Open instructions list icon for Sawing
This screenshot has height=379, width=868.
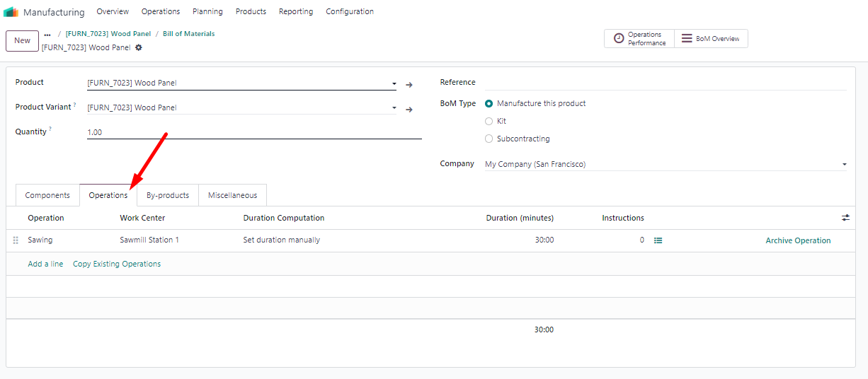pyautogui.click(x=658, y=240)
